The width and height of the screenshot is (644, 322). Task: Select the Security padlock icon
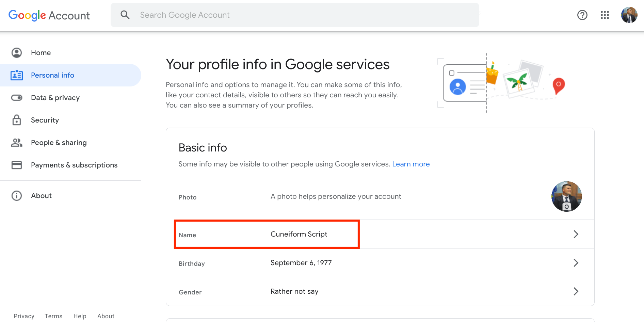click(17, 120)
